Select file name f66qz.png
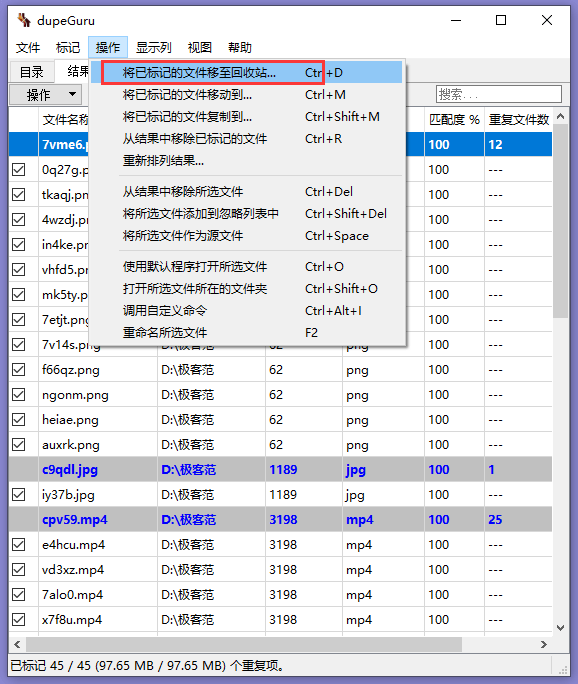578x684 pixels. tap(71, 370)
